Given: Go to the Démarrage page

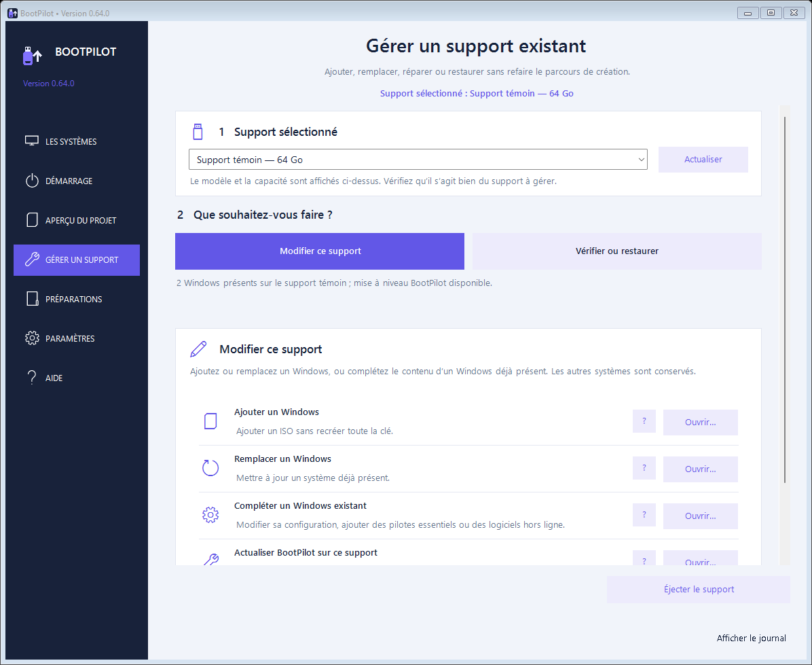Looking at the screenshot, I should point(77,181).
